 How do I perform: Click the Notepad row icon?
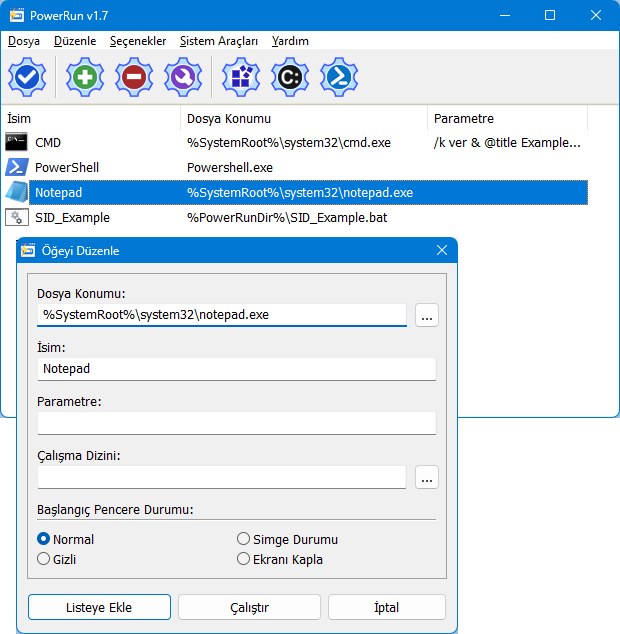tap(16, 192)
